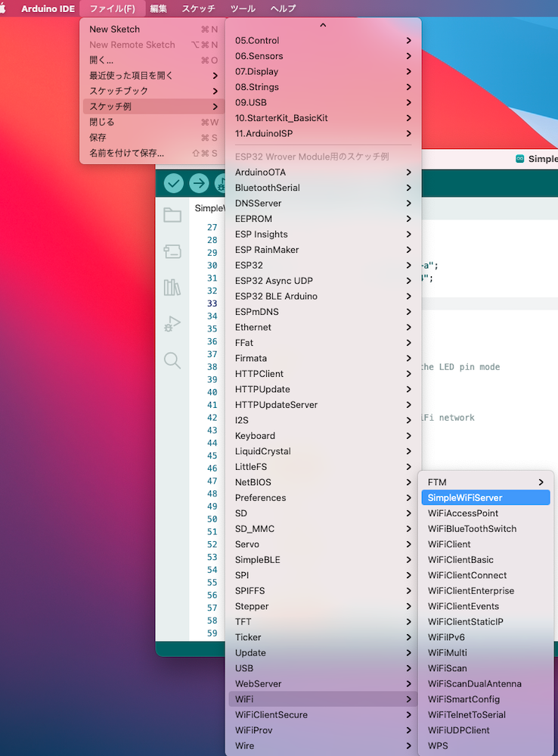Viewport: 558px width, 756px height.
Task: Expand WiFiClientSecure examples
Action: click(x=323, y=714)
